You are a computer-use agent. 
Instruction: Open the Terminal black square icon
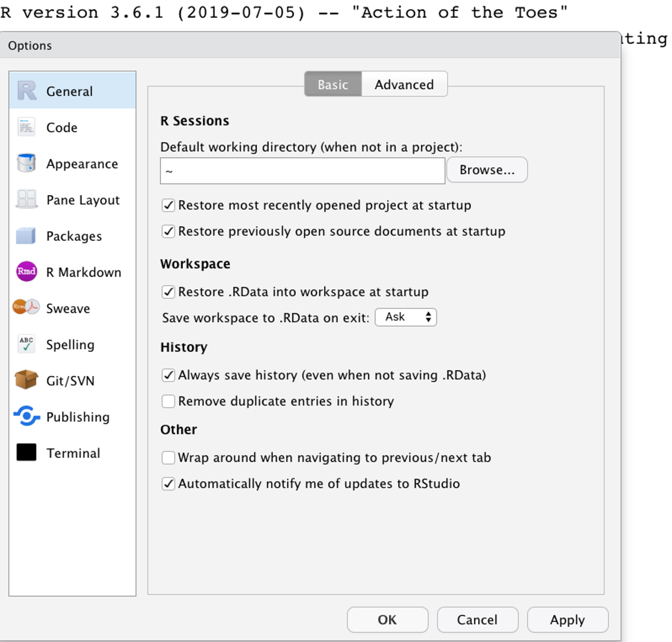pos(26,452)
